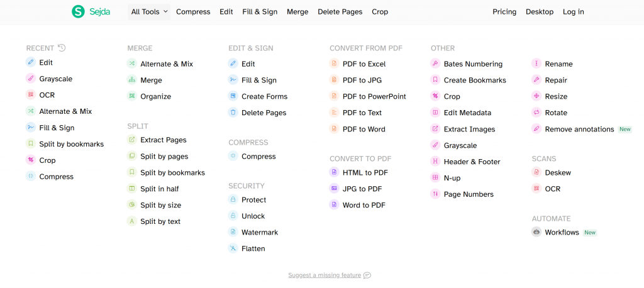
Task: Select the Bates Numbering icon
Action: 435,64
